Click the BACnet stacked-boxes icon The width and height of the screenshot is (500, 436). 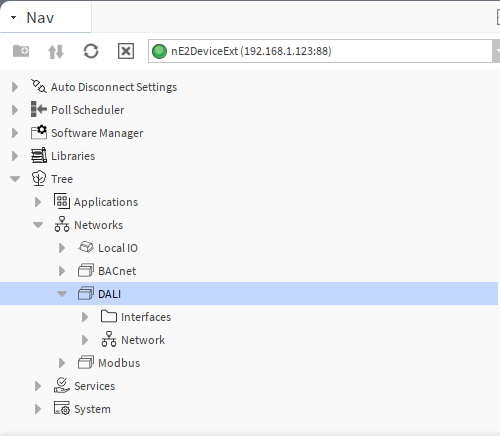[x=86, y=270]
